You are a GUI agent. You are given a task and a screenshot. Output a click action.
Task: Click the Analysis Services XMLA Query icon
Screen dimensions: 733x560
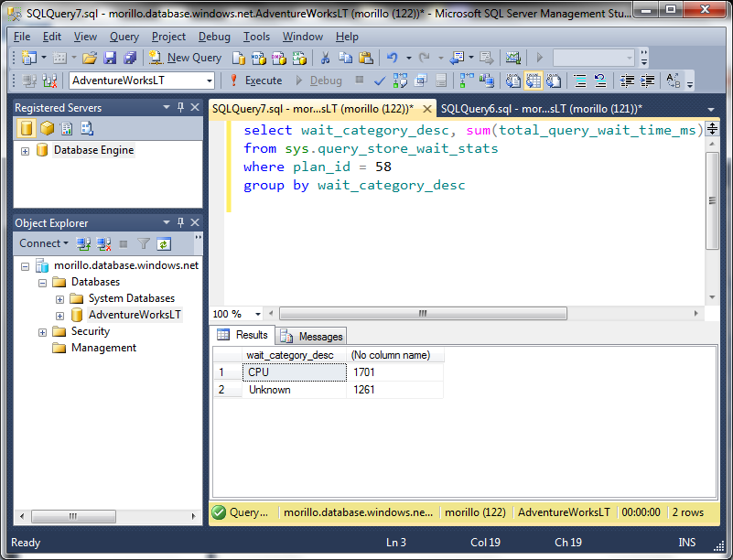tap(299, 58)
